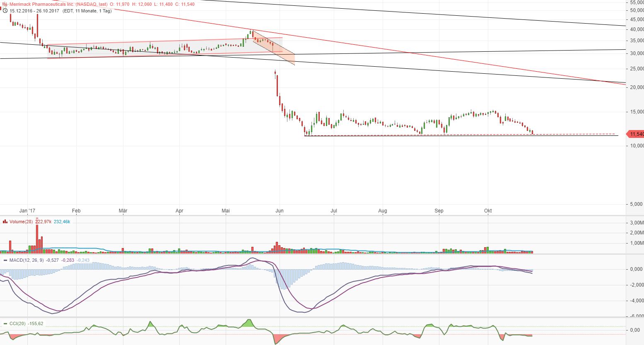Click the MACD indicator line icon

pos(5,260)
